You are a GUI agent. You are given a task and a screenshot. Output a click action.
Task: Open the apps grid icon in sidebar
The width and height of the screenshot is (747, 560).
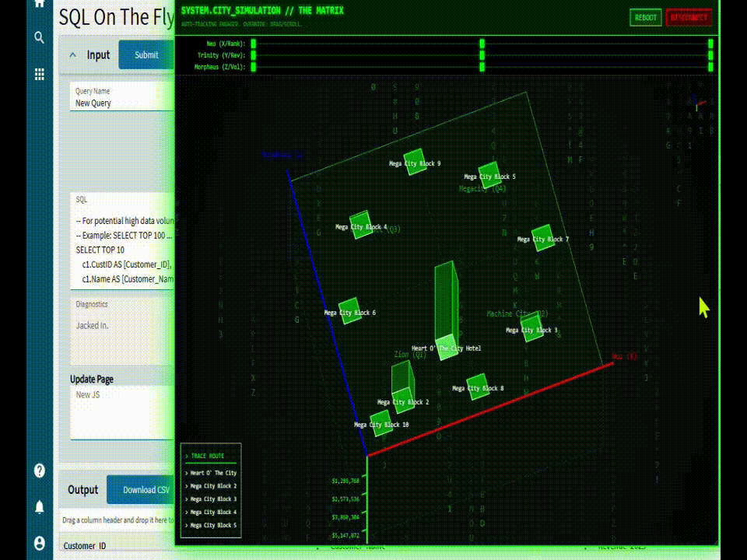40,74
